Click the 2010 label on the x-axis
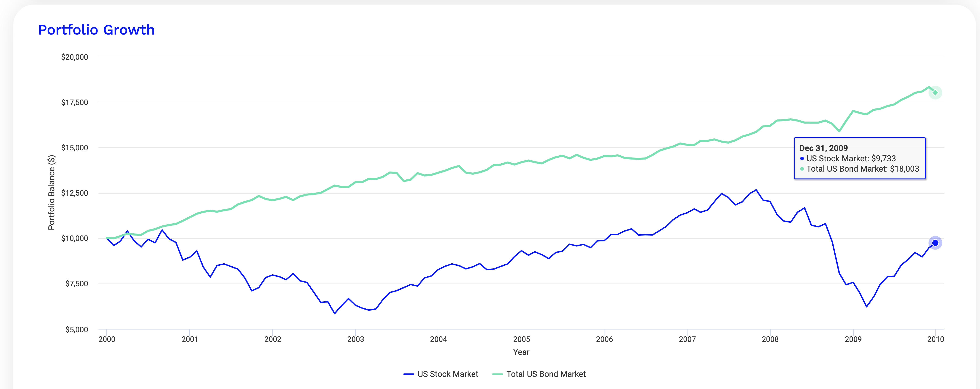 pyautogui.click(x=936, y=339)
